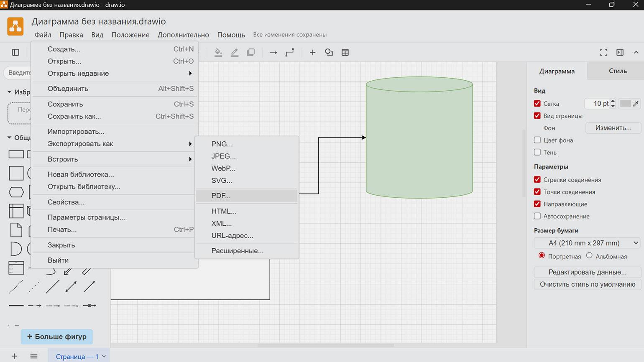Select the line color pencil icon
The height and width of the screenshot is (362, 644).
235,52
